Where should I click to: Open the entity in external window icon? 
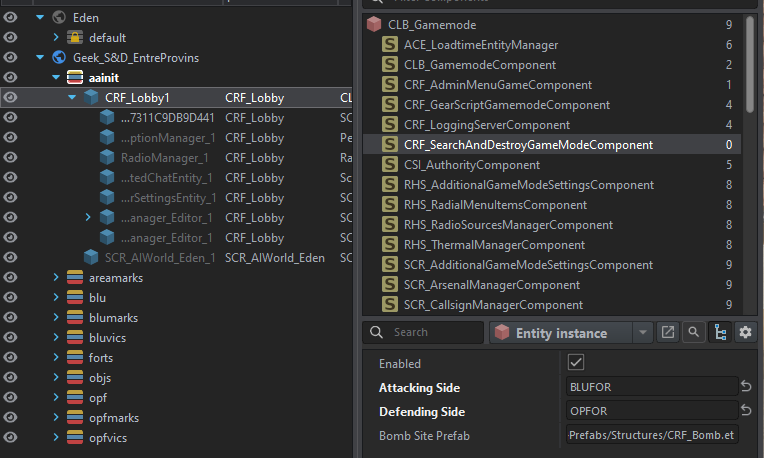coord(668,332)
